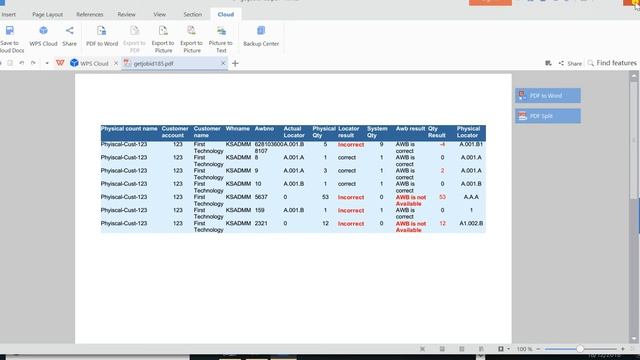Click Awbno '10' cell

258,184
